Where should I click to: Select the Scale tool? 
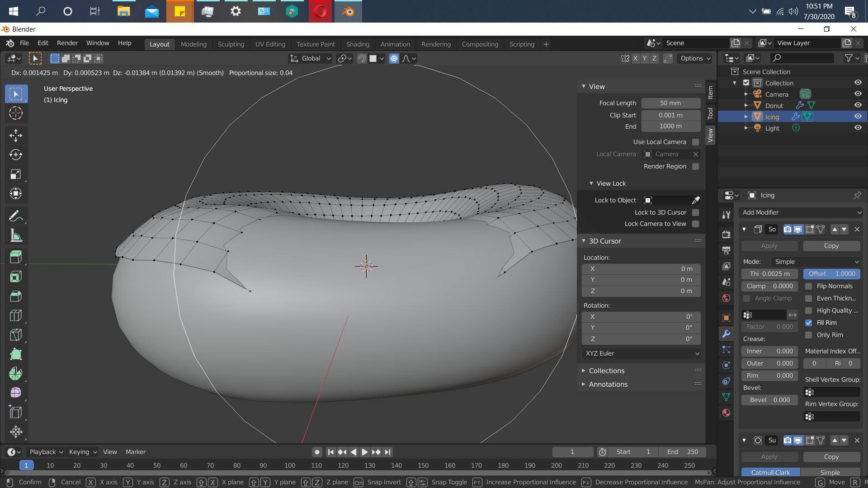tap(16, 174)
